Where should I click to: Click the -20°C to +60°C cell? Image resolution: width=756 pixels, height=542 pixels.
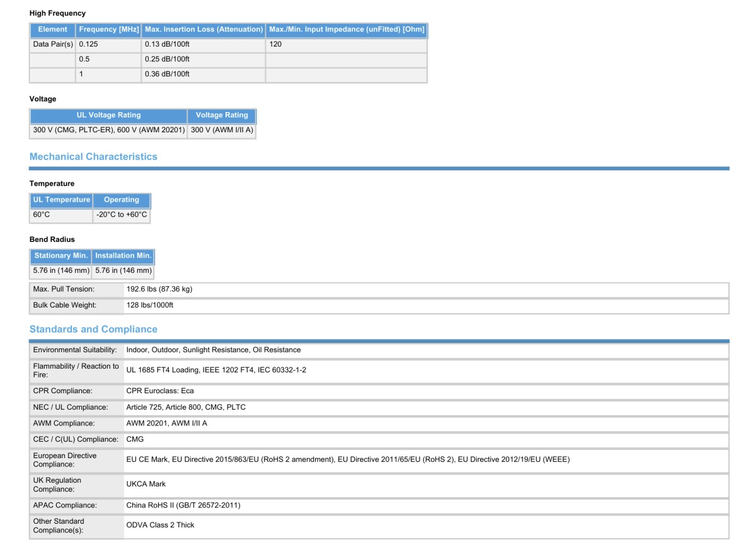[122, 215]
